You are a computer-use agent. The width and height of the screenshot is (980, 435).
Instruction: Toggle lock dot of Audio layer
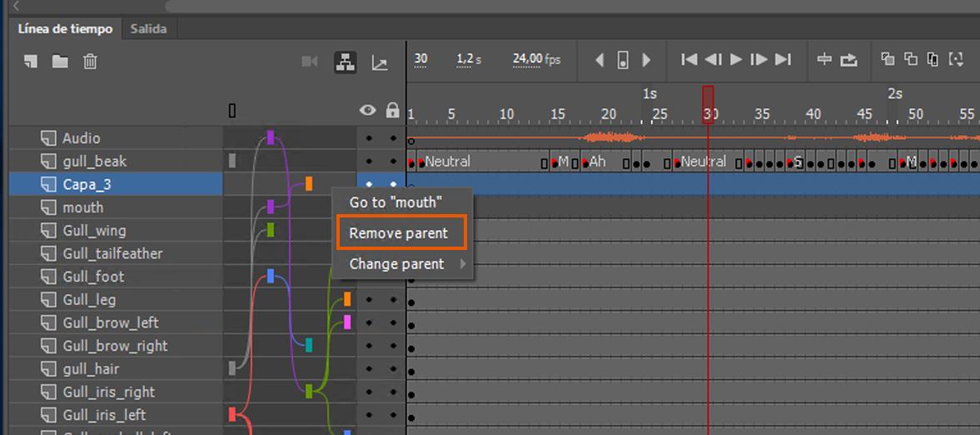coord(392,138)
